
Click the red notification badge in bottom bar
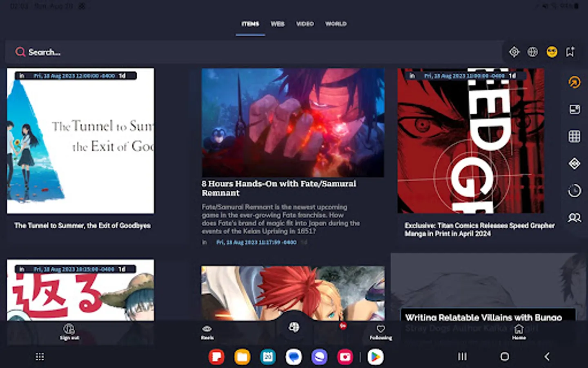coord(343,326)
